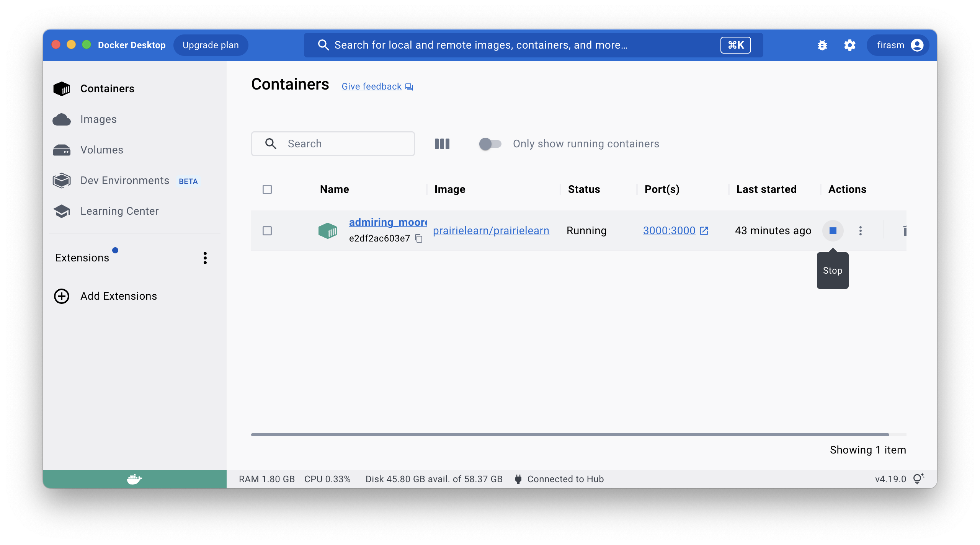
Task: Click the Volumes drive icon
Action: point(62,150)
